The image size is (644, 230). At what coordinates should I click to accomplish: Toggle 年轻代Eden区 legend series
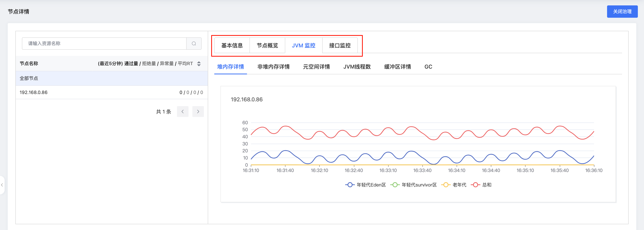pyautogui.click(x=365, y=185)
